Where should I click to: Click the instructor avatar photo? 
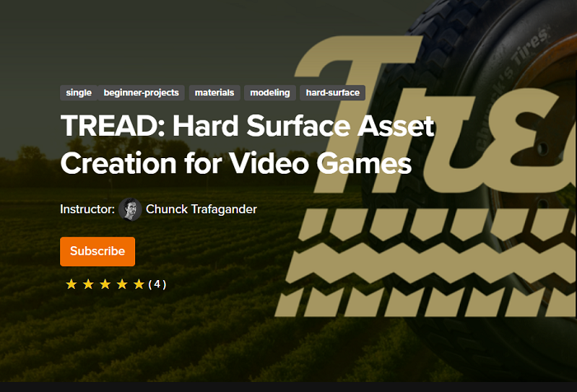click(x=130, y=209)
